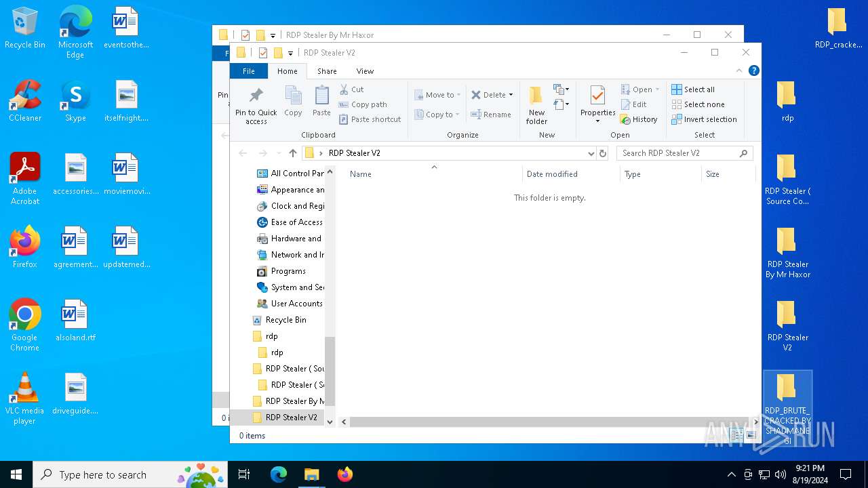
Task: Collapse the ribbon with chevron
Action: [739, 70]
